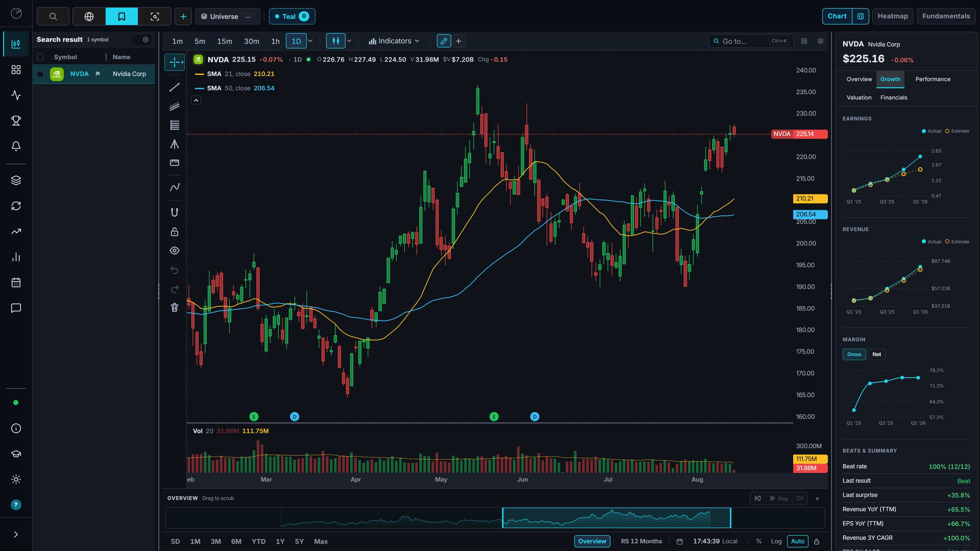The width and height of the screenshot is (980, 551).
Task: Open the screener scan icon tab
Action: (x=155, y=16)
